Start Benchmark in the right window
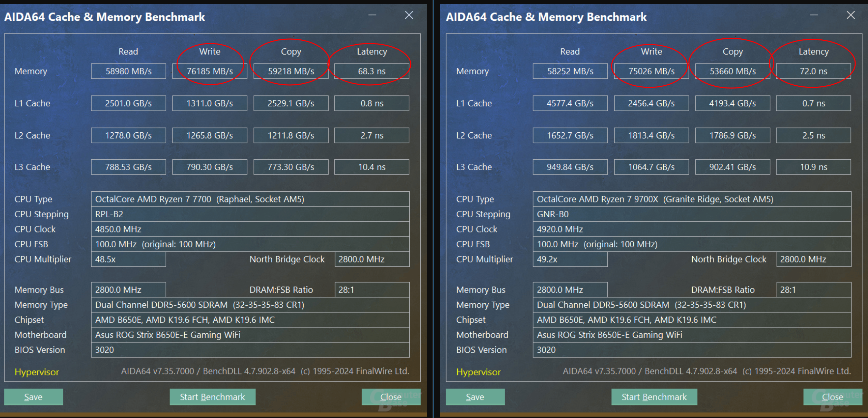This screenshot has width=868, height=418. (654, 397)
